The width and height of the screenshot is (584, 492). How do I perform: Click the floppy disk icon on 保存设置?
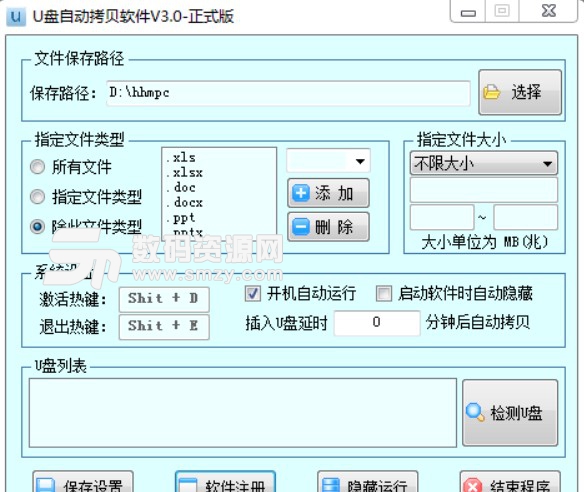coord(46,485)
